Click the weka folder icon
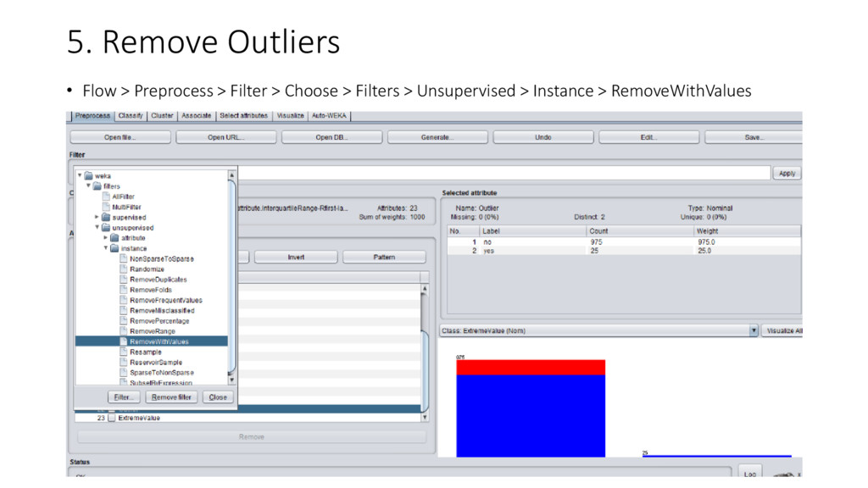Screen dimensions: 868x488 click(88, 176)
